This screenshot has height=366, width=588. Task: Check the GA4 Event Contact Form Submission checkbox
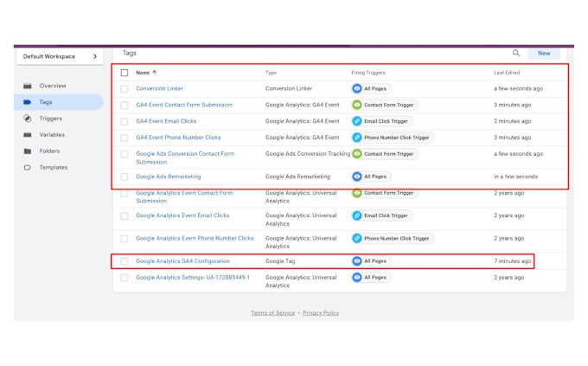point(125,105)
